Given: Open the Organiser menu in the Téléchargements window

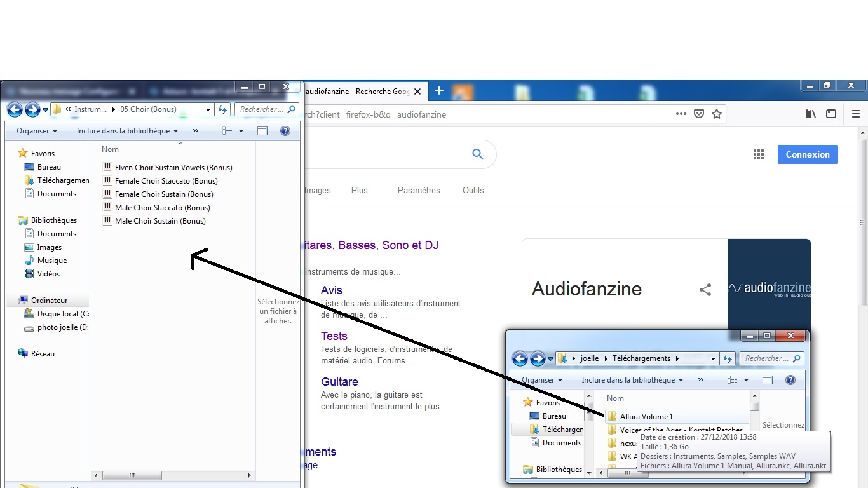Looking at the screenshot, I should [x=542, y=380].
